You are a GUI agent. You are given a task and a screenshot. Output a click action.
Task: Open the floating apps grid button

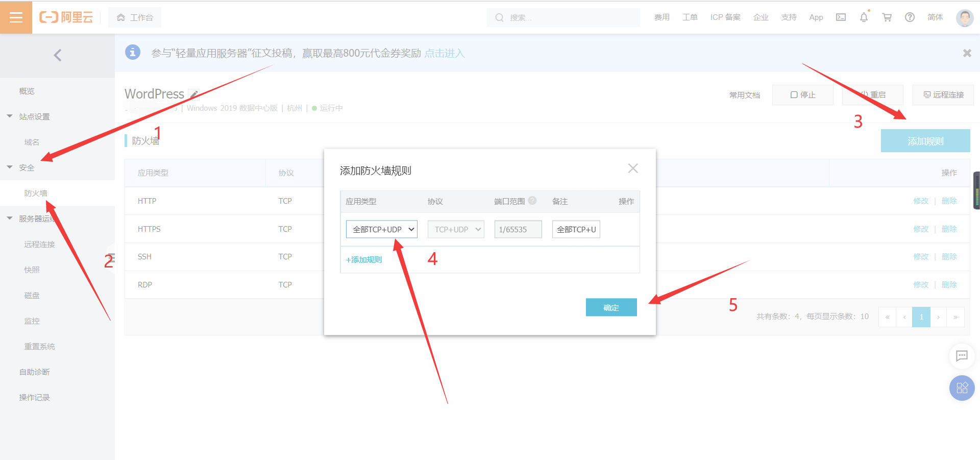[962, 388]
